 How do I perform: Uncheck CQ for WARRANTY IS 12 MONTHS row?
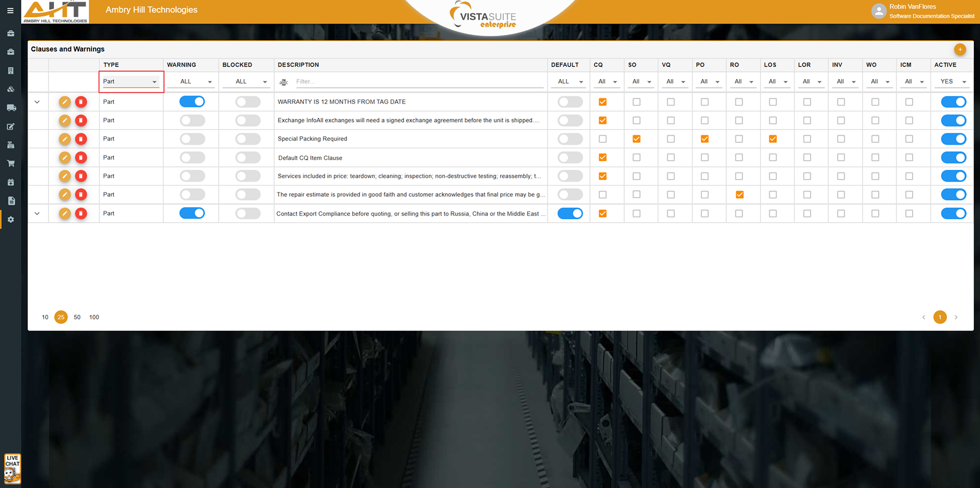coord(602,102)
